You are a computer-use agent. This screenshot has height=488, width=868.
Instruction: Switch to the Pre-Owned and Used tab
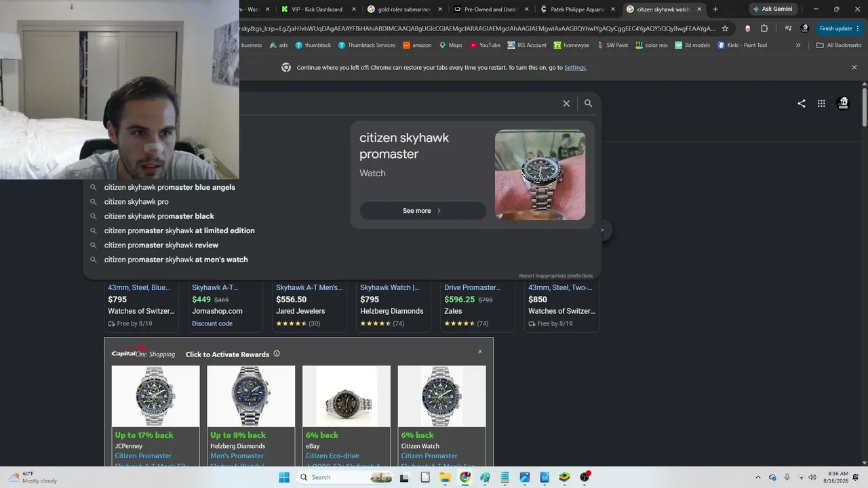pyautogui.click(x=490, y=9)
